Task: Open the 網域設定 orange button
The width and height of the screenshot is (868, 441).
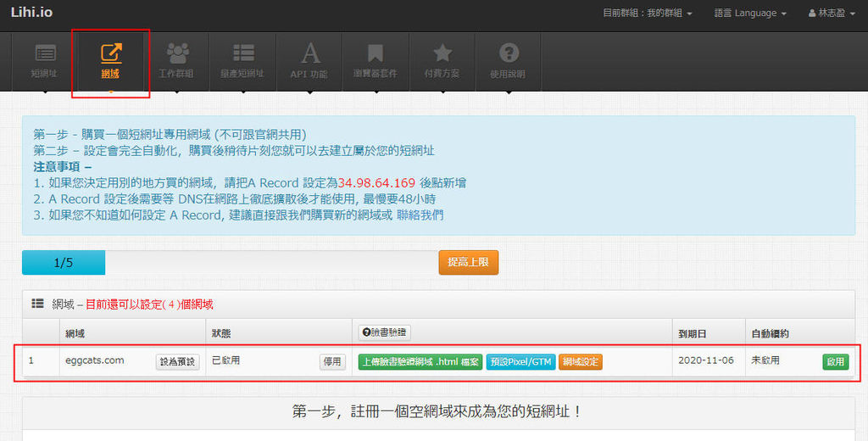Action: coord(580,362)
